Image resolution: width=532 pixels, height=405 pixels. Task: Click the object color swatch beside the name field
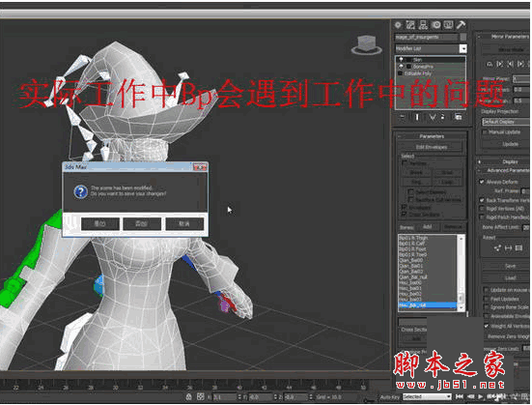(x=463, y=37)
